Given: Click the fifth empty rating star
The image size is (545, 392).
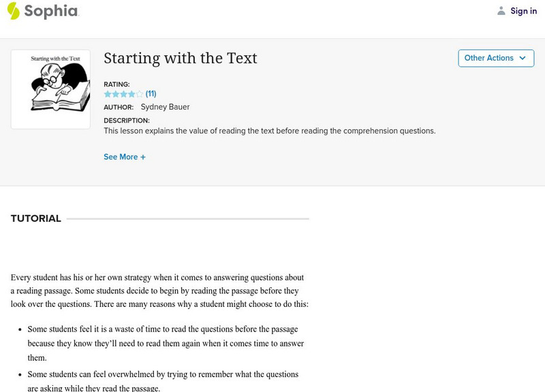Looking at the screenshot, I should point(140,94).
